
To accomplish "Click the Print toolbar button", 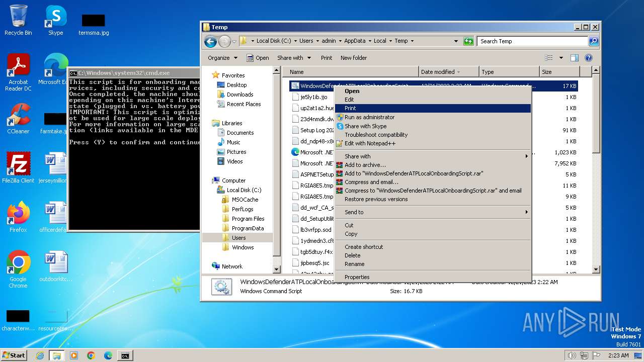I will (327, 58).
